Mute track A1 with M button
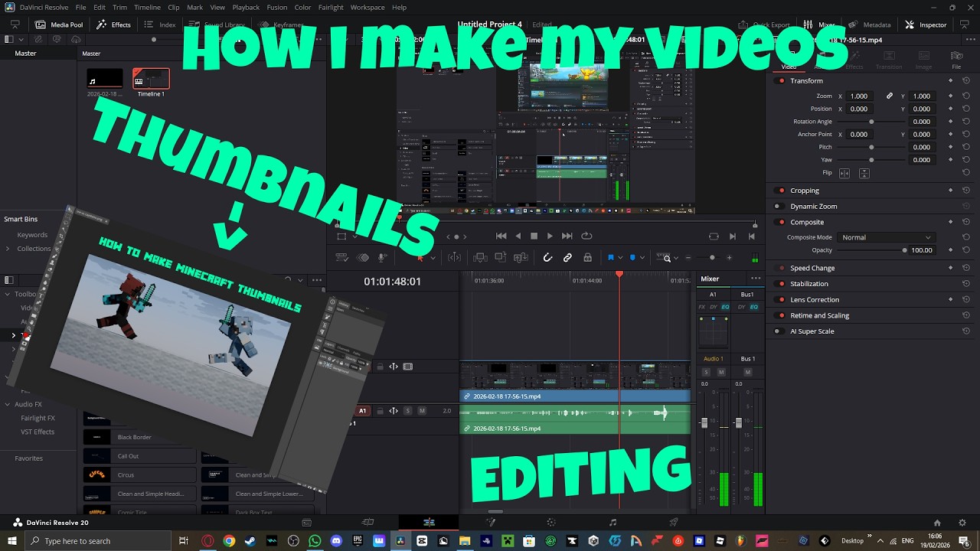The width and height of the screenshot is (980, 551). [x=422, y=411]
